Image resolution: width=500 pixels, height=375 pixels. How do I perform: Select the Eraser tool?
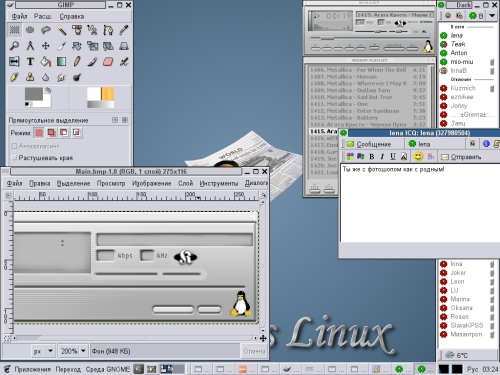pos(108,62)
